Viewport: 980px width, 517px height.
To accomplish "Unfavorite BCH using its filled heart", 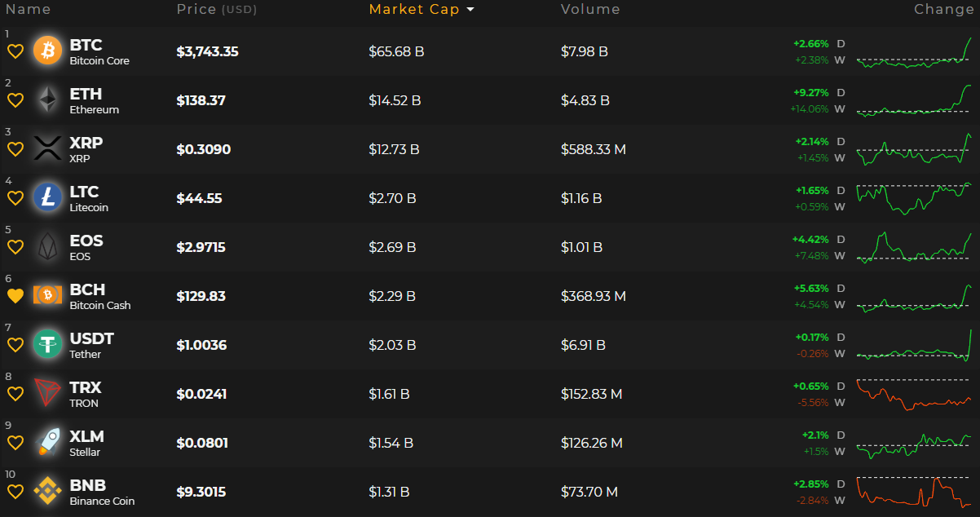I will click(x=15, y=296).
